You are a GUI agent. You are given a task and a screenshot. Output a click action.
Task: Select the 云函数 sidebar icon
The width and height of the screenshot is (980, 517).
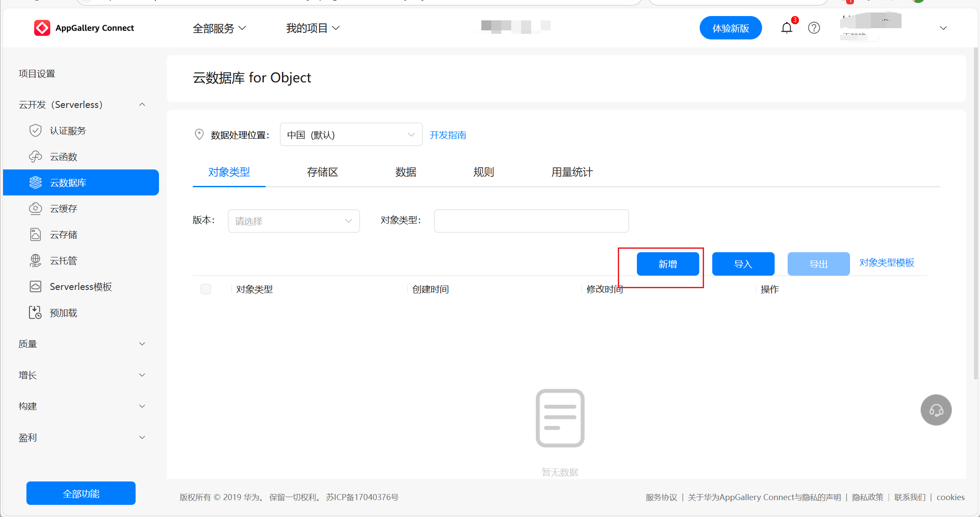pos(36,156)
